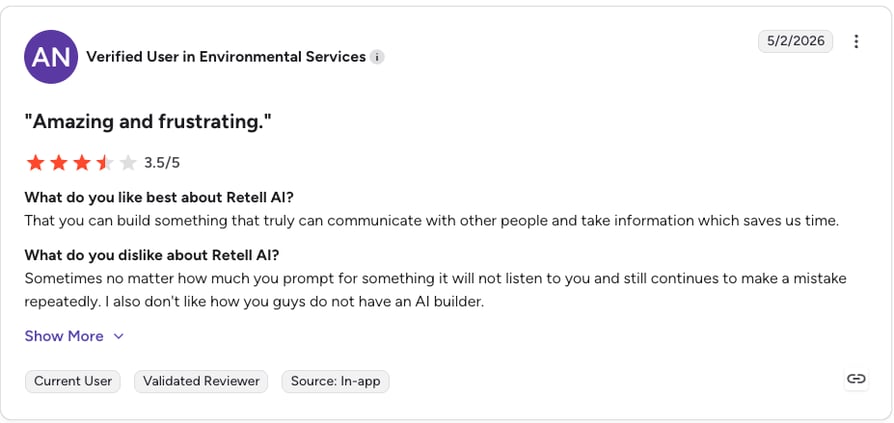Click the purple AN avatar
This screenshot has height=423, width=894.
51,57
